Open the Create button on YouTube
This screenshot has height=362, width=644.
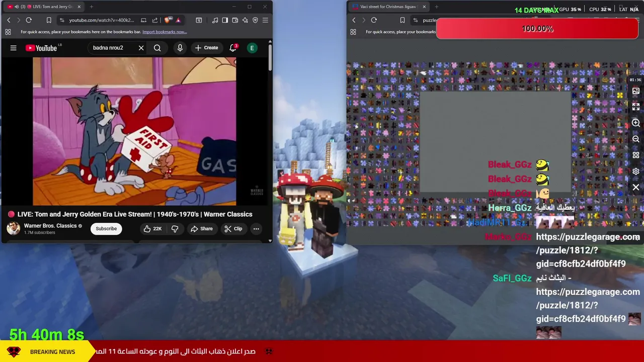pyautogui.click(x=207, y=48)
